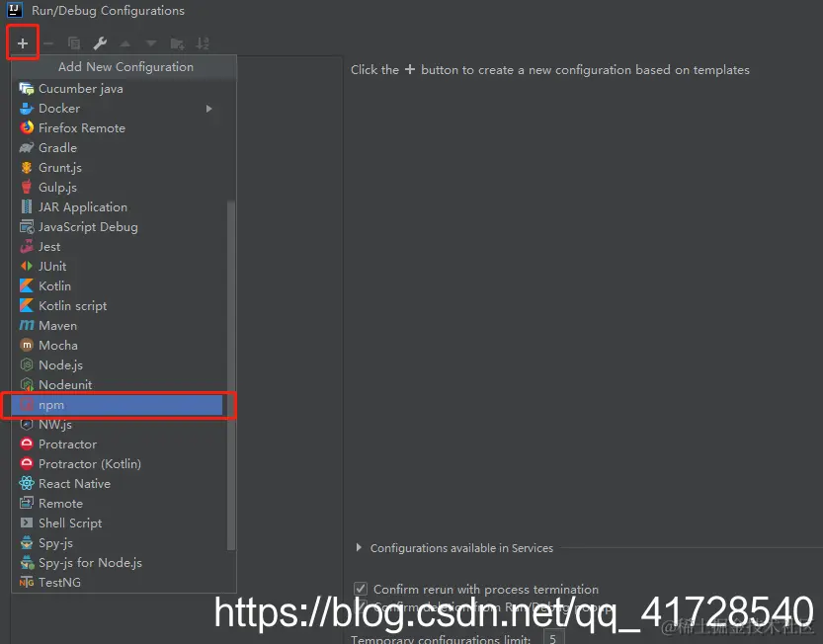The image size is (823, 644).
Task: Select the Maven m icon
Action: (27, 325)
